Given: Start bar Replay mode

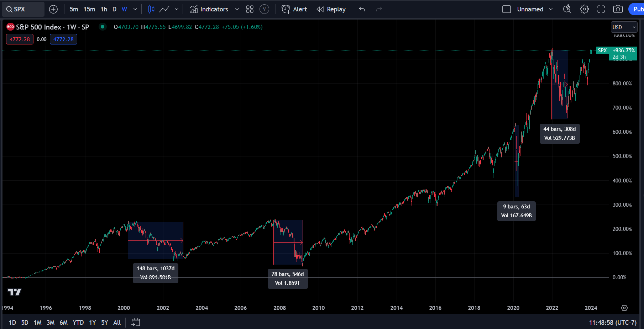Looking at the screenshot, I should coord(331,9).
